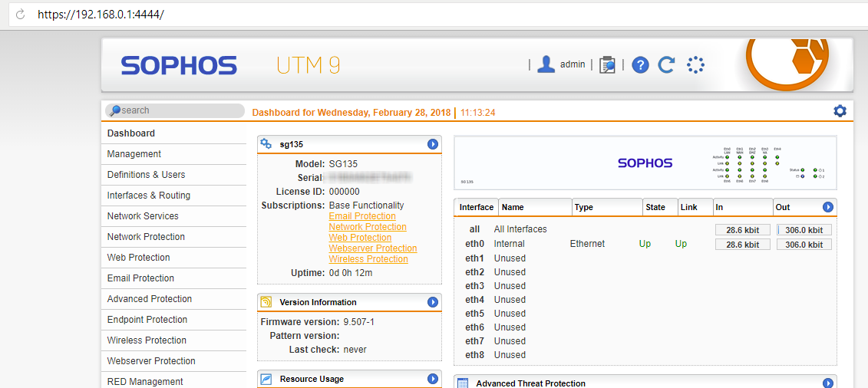Click the Link column header

point(695,207)
